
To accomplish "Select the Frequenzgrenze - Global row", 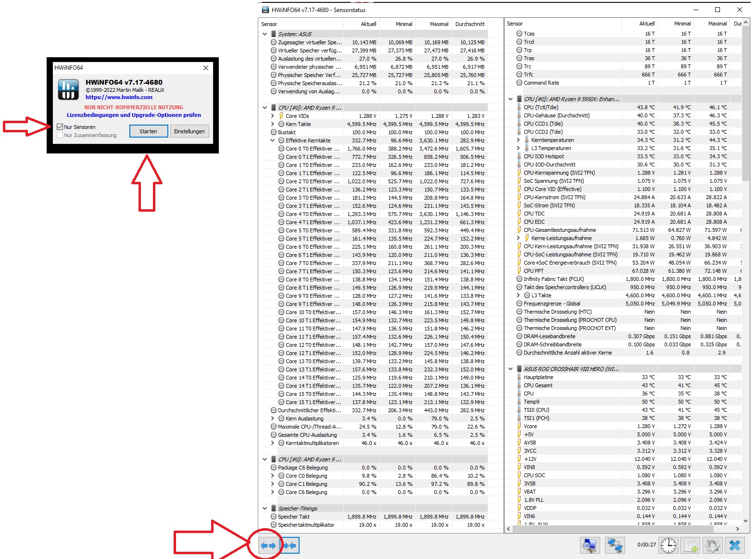I will coord(623,304).
